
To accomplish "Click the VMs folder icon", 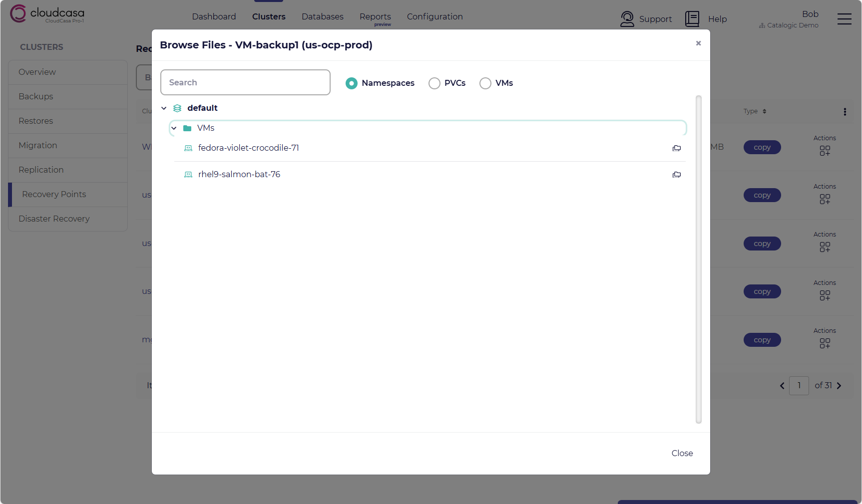I will pyautogui.click(x=187, y=128).
